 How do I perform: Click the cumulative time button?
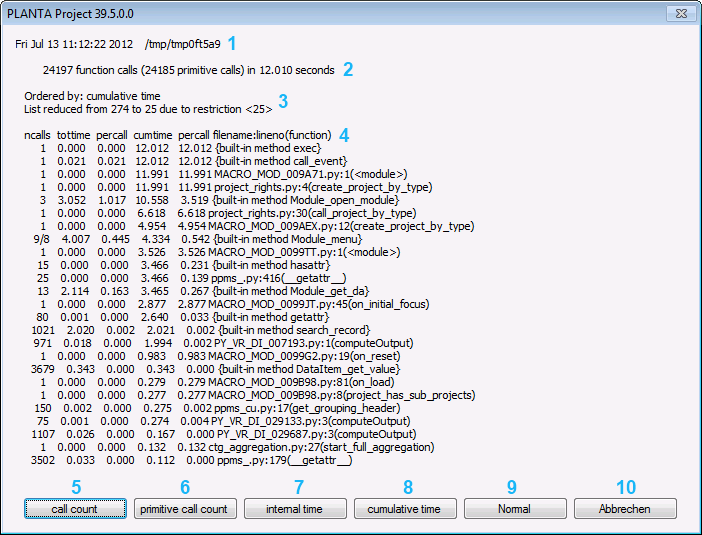[x=405, y=509]
